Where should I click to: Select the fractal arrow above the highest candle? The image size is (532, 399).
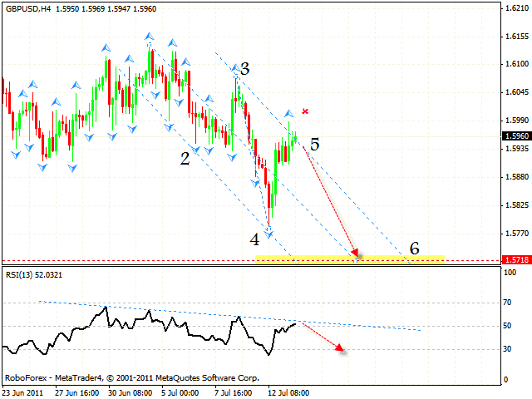tap(150, 36)
